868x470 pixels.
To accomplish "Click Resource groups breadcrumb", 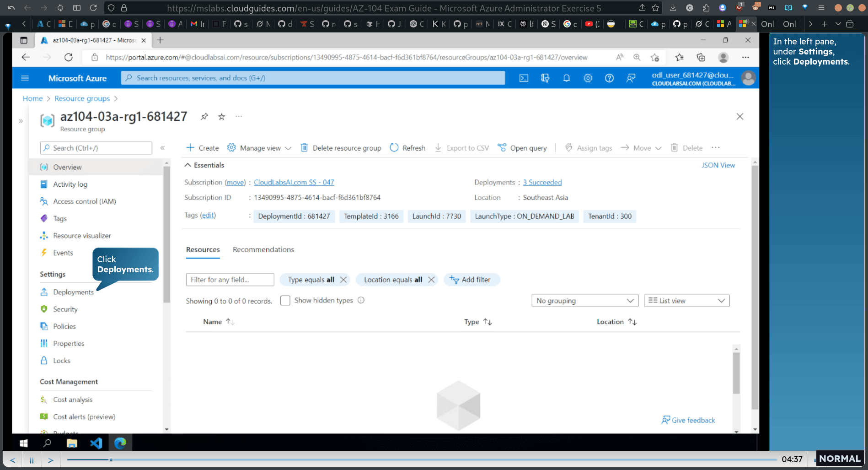I will 82,98.
